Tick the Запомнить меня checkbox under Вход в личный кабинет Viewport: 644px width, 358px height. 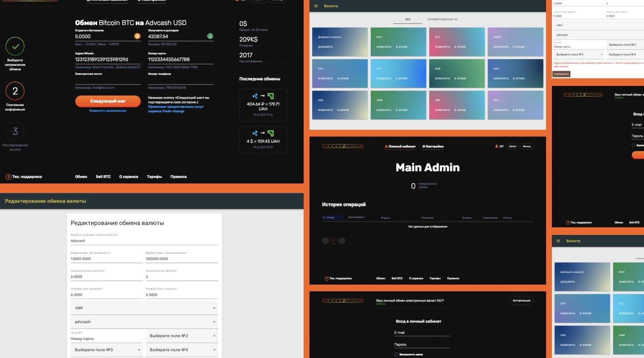[x=396, y=354]
